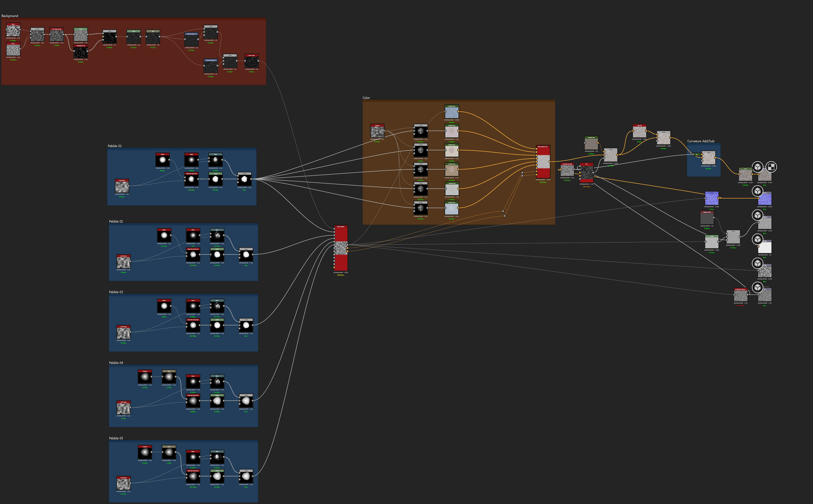Click the cube badge on the Height output node
Viewport: 813px width, 504px height.
click(757, 263)
